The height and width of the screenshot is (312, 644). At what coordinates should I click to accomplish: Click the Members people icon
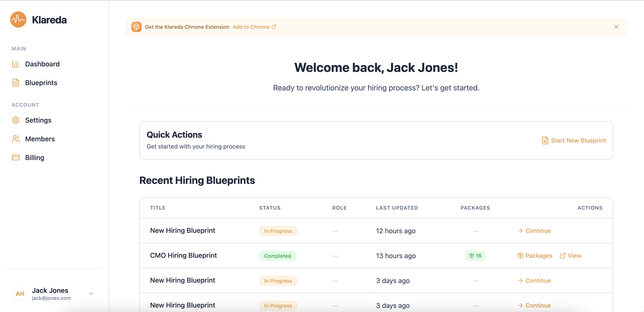point(16,139)
